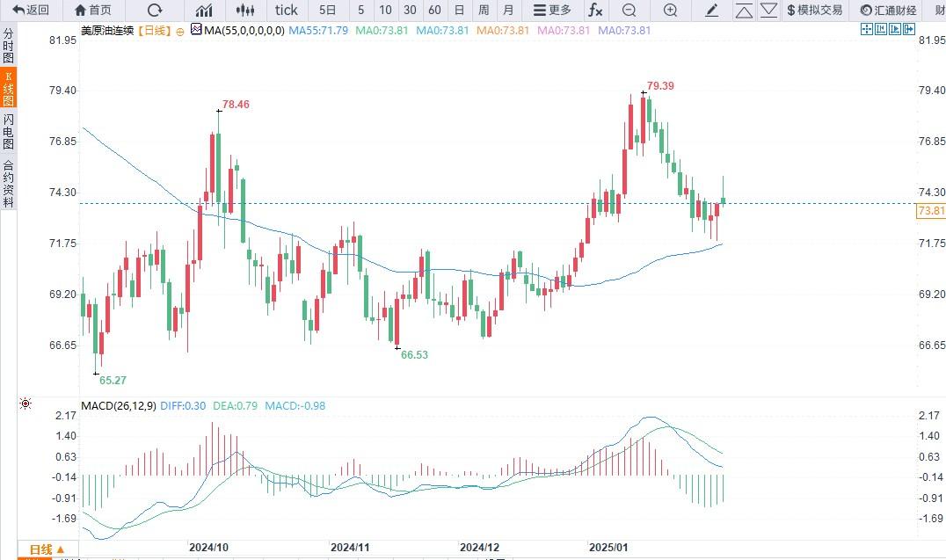Click the hollow up-triangle icon in the toolbar
The height and width of the screenshot is (560, 946).
tap(744, 11)
